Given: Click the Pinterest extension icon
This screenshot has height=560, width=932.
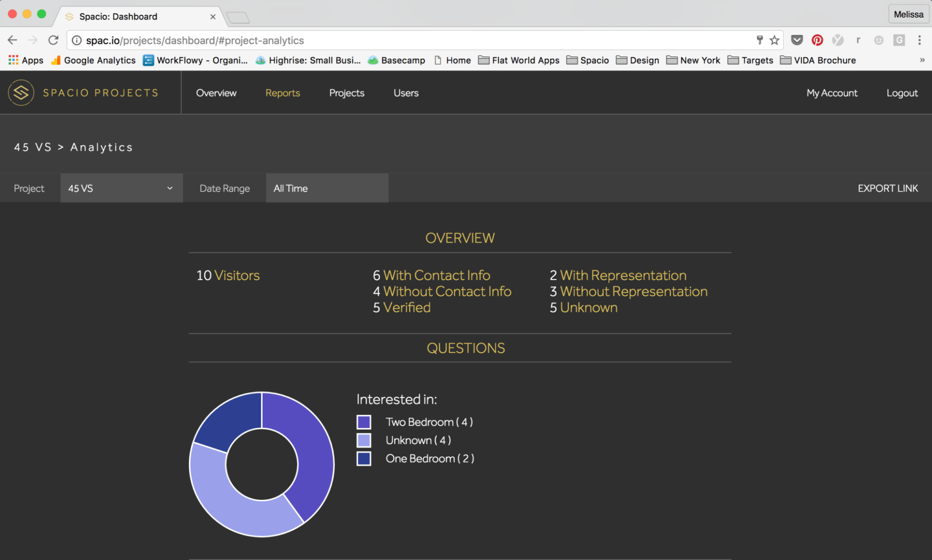Looking at the screenshot, I should coord(817,40).
